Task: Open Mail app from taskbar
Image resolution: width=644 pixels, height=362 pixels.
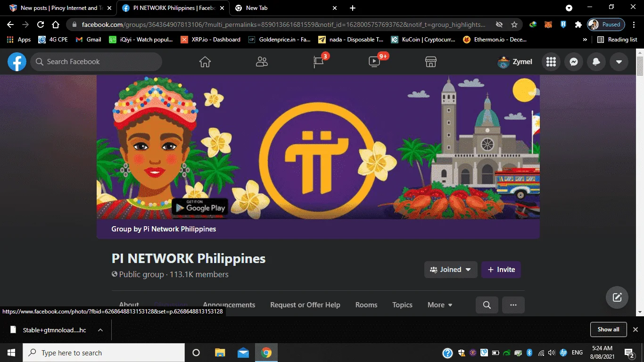Action: 243,353
